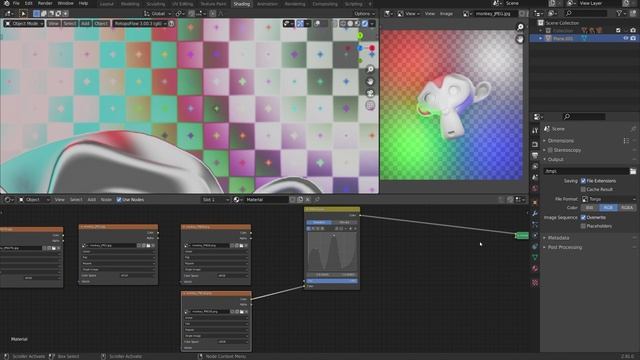Click the View menu in 3D viewport header

click(53, 24)
